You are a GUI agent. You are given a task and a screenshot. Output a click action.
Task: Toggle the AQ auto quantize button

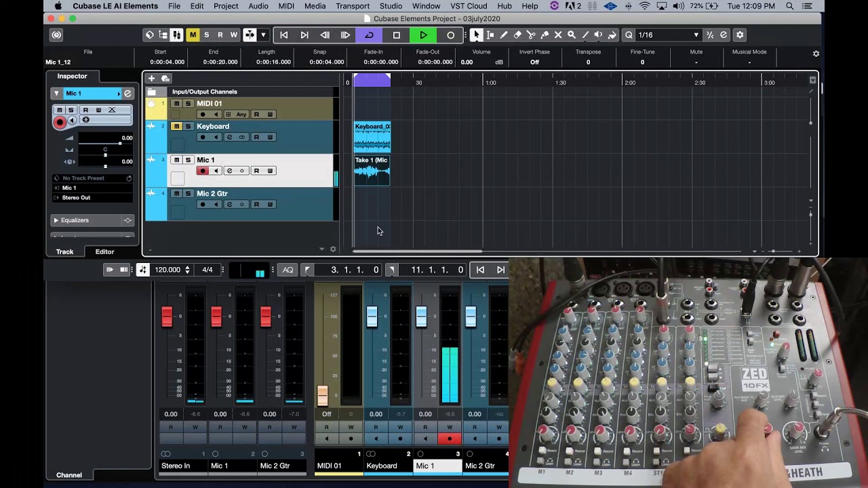288,270
